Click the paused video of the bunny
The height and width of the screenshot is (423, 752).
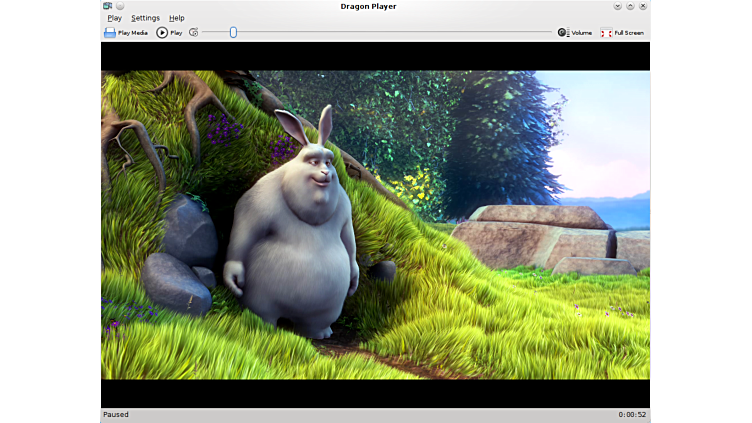(x=376, y=225)
